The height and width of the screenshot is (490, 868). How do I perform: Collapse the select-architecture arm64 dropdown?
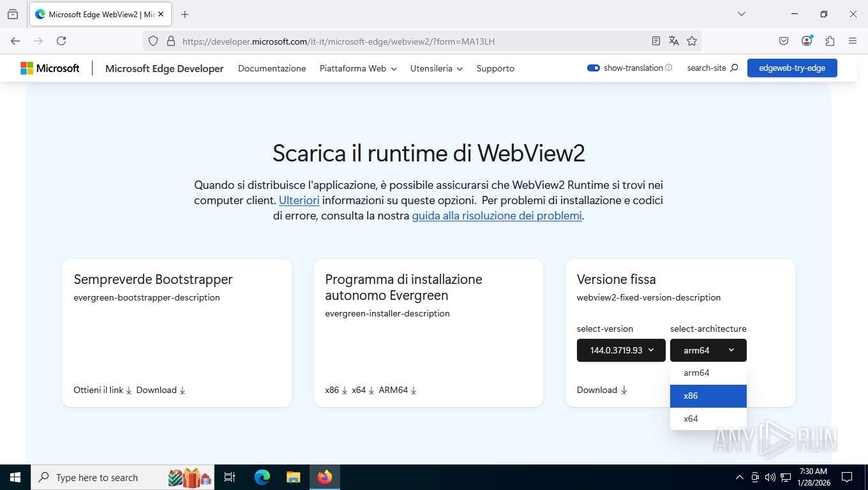click(708, 350)
